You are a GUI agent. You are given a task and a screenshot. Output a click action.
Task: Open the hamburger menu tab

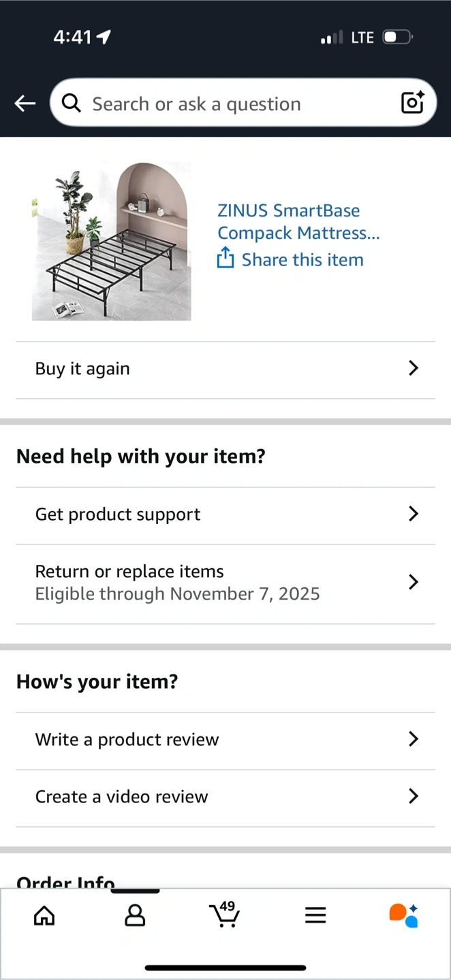click(315, 915)
